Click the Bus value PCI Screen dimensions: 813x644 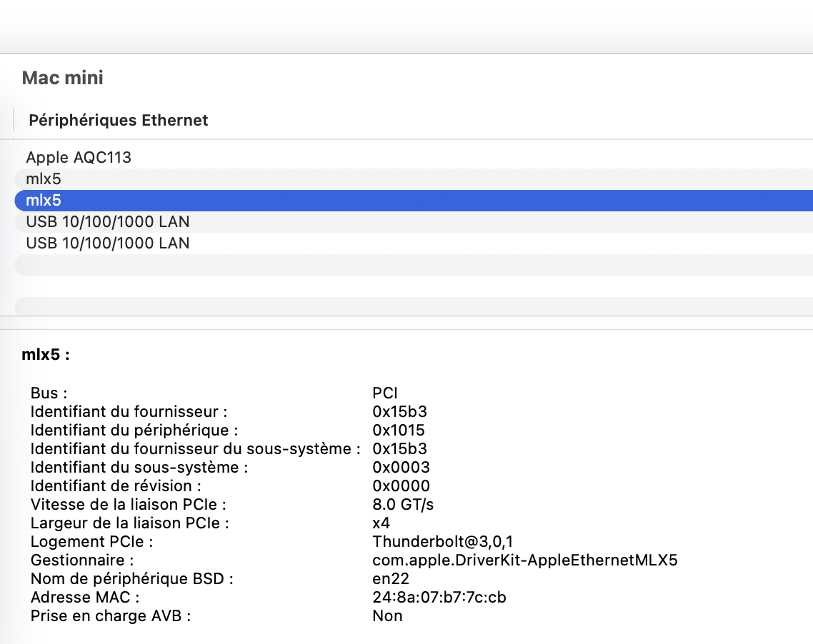385,393
